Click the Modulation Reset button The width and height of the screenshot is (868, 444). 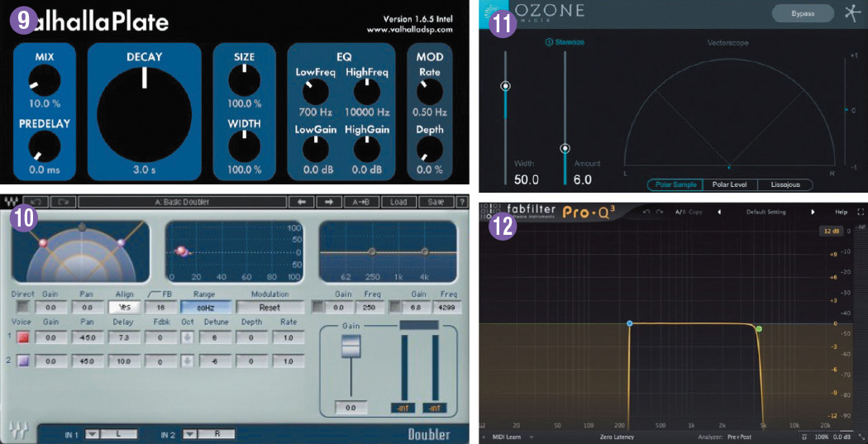[270, 307]
